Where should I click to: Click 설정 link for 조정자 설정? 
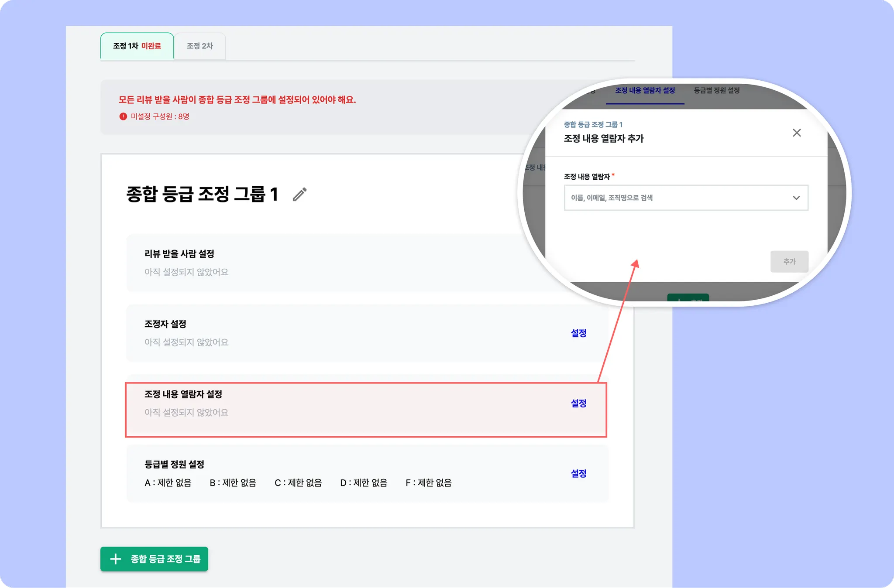[578, 333]
